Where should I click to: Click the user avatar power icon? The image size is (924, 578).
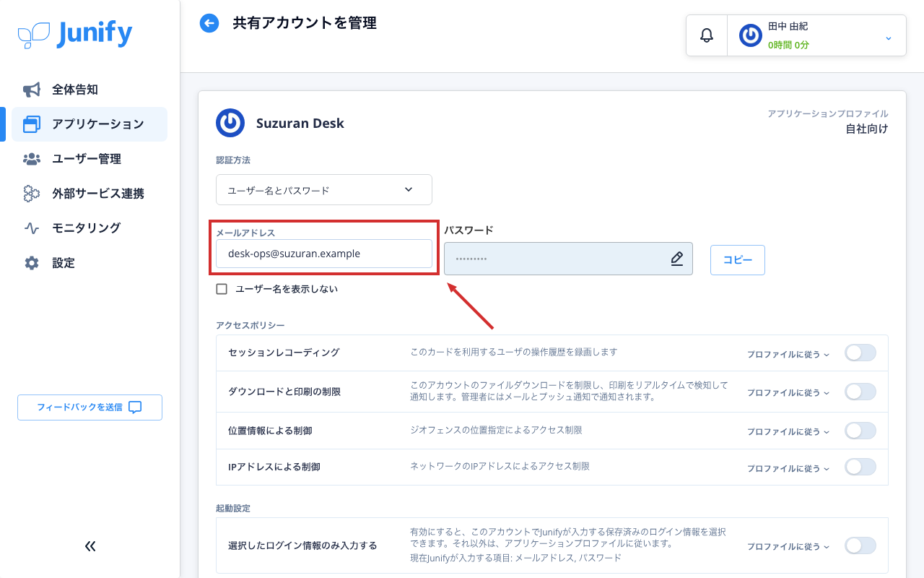751,35
